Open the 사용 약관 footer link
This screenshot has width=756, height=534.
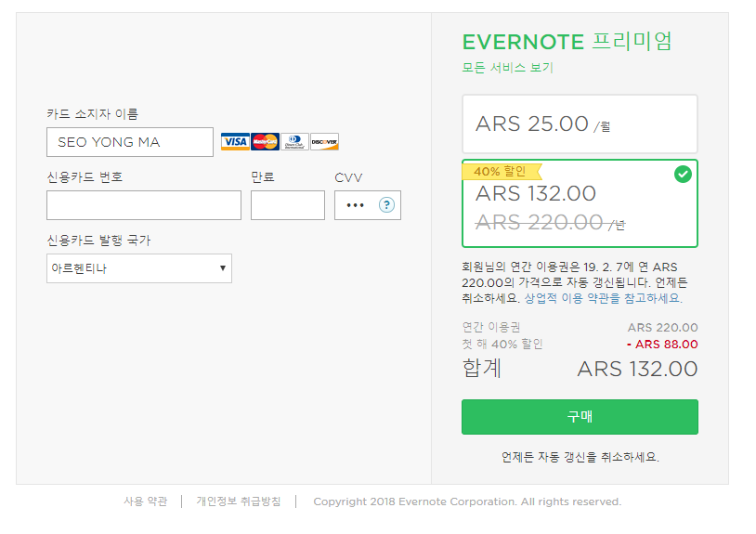145,501
